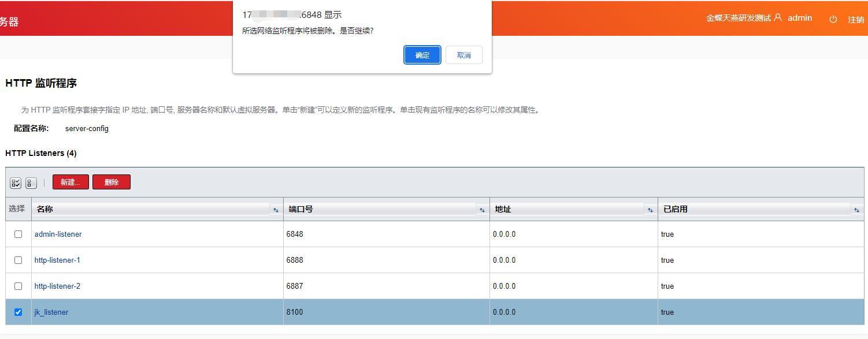Check the admin-listener row checkbox
The width and height of the screenshot is (868, 339).
coord(18,234)
